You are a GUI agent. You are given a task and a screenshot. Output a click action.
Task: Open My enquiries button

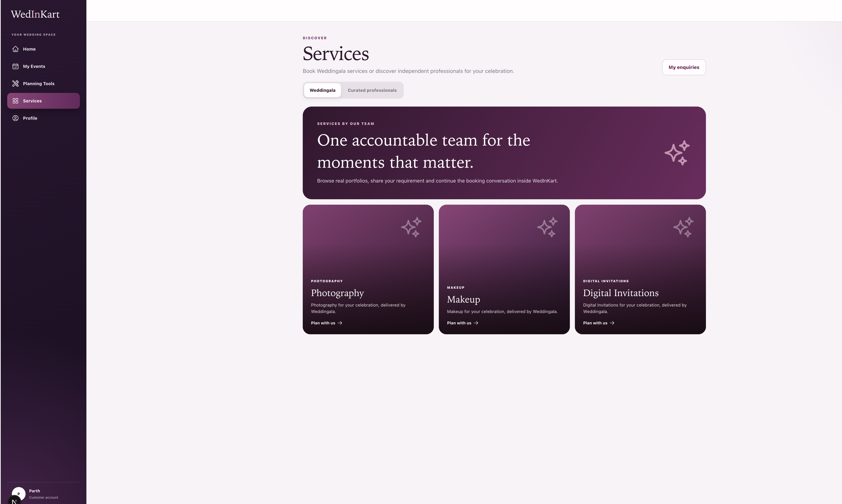tap(684, 67)
